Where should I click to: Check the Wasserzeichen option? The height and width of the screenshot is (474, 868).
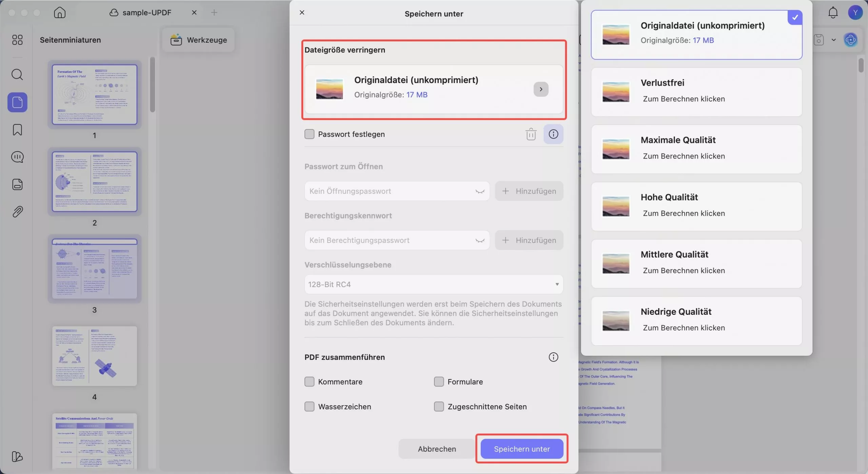[x=309, y=406]
